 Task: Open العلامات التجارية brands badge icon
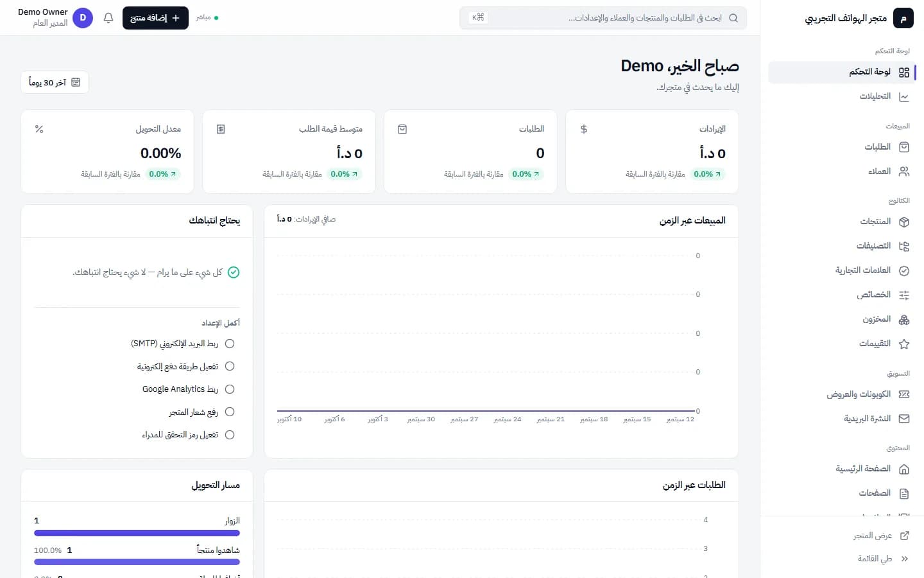click(x=904, y=270)
